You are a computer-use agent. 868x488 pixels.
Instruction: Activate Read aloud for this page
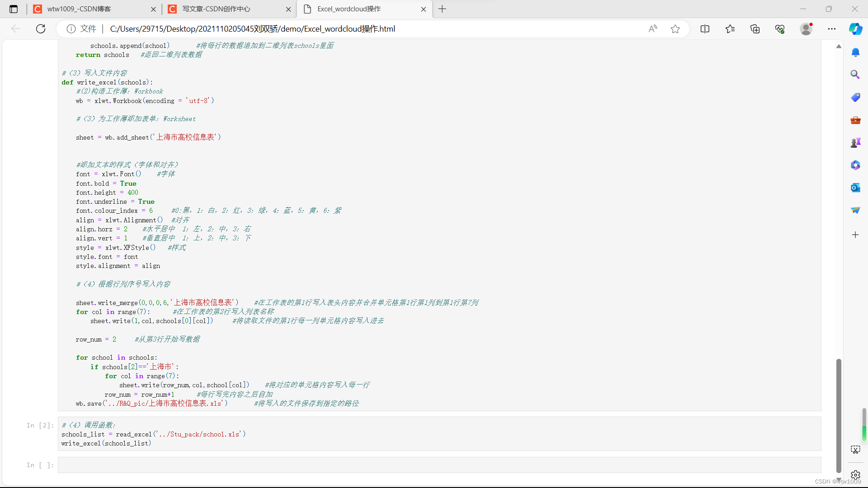pos(653,28)
